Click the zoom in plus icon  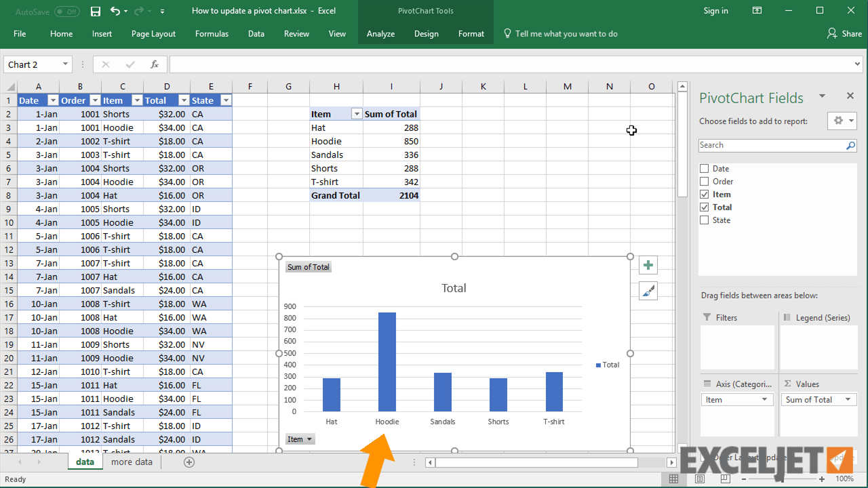tap(821, 479)
